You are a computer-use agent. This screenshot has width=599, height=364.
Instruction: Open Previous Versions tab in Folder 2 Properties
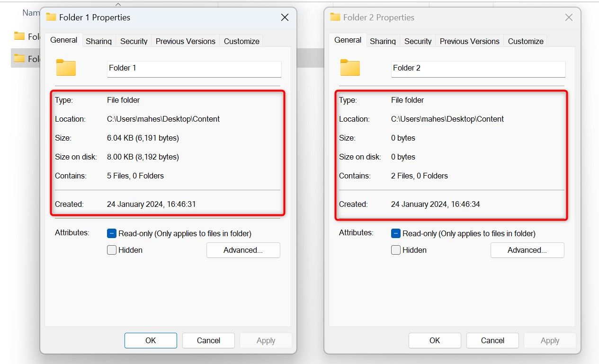(469, 41)
